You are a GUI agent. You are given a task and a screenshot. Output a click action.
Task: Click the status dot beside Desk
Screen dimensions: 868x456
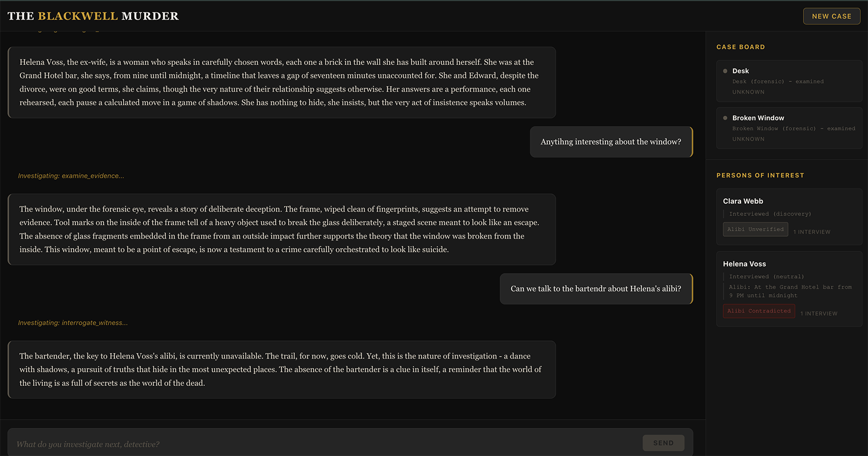(x=725, y=71)
